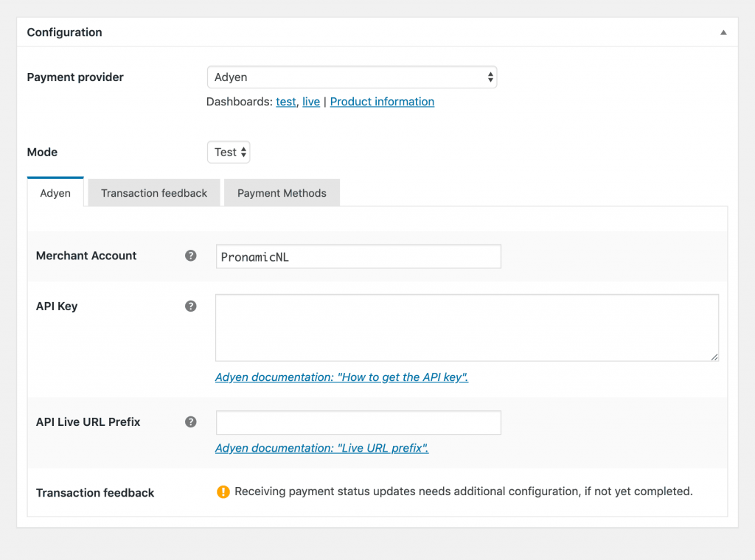Click the 'Dashboards:' text
This screenshot has width=755, height=560.
click(x=240, y=102)
